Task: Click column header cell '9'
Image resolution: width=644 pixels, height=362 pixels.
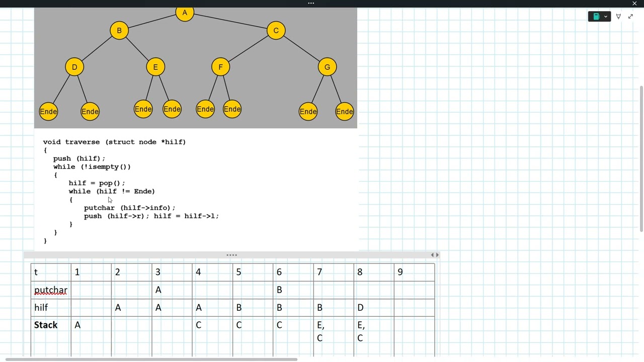Action: pyautogui.click(x=414, y=272)
